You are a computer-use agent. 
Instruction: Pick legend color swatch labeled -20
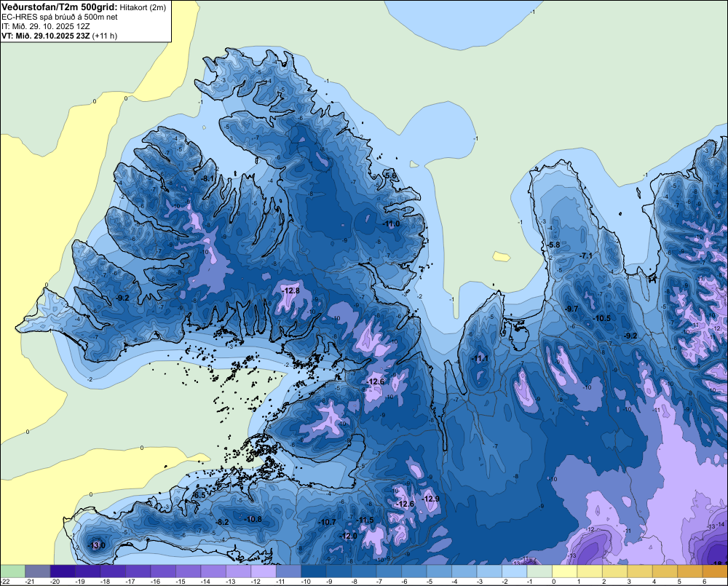tap(63, 571)
